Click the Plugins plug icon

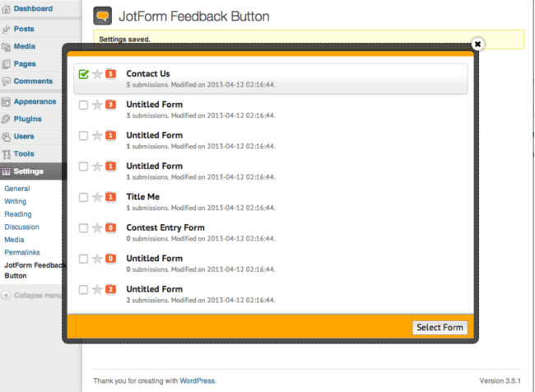[x=6, y=119]
